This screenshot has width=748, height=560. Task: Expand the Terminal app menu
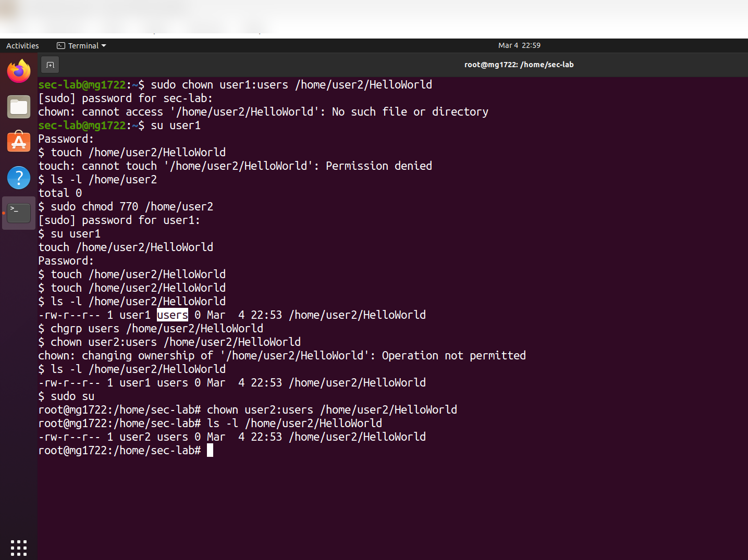click(x=81, y=46)
